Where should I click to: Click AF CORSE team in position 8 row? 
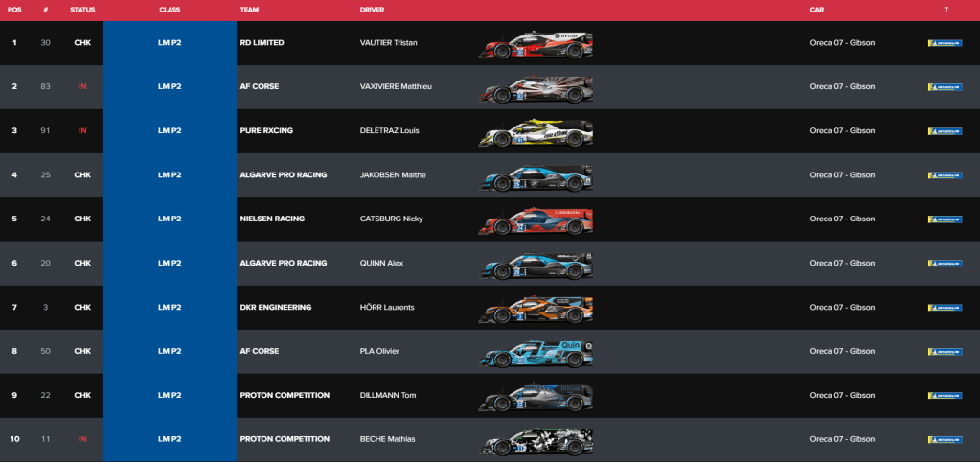click(260, 352)
